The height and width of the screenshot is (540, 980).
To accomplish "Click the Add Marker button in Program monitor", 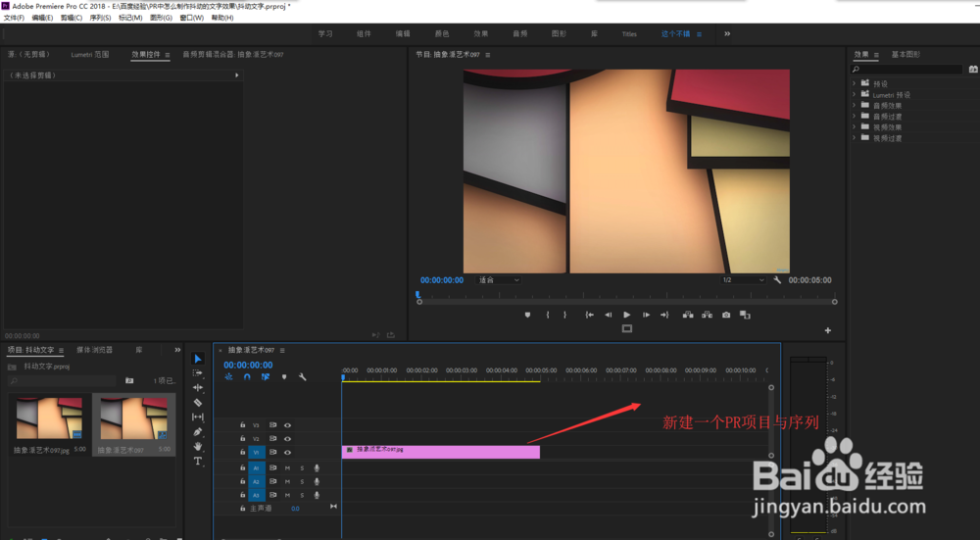I will 527,315.
